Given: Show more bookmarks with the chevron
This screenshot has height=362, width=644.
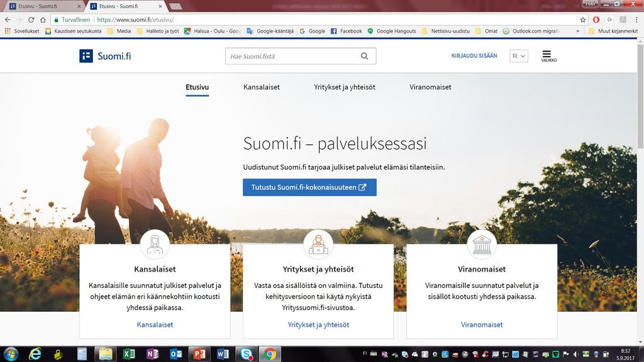Looking at the screenshot, I should pos(578,31).
